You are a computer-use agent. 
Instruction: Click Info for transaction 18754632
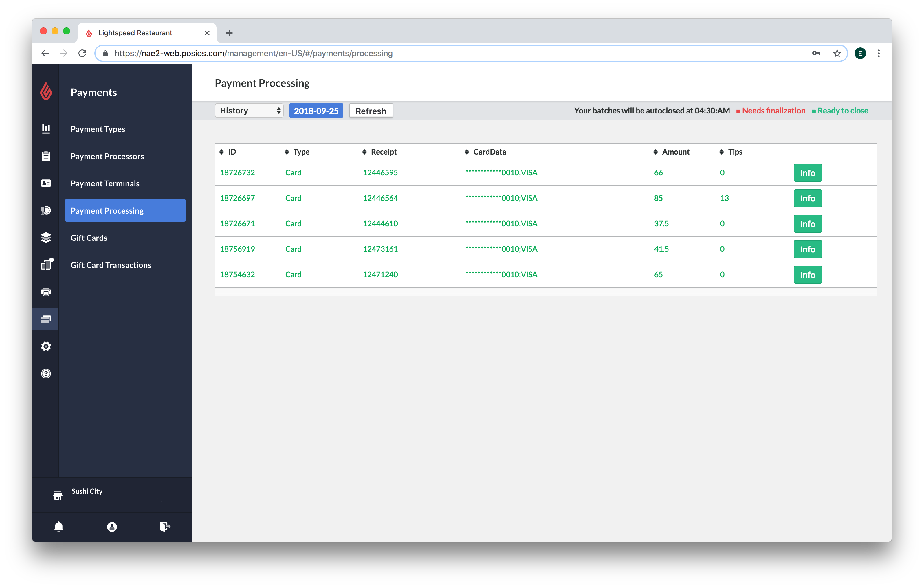coord(807,275)
